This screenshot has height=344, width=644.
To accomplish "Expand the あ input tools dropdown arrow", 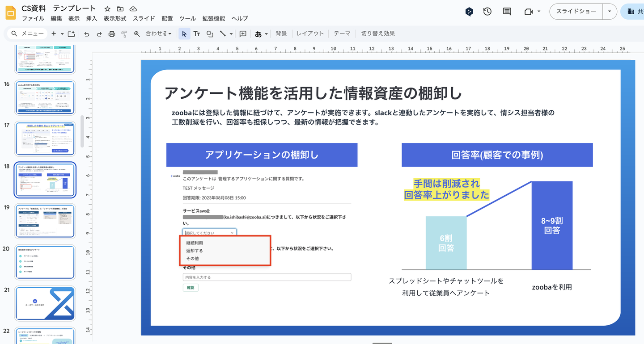I will (x=266, y=34).
